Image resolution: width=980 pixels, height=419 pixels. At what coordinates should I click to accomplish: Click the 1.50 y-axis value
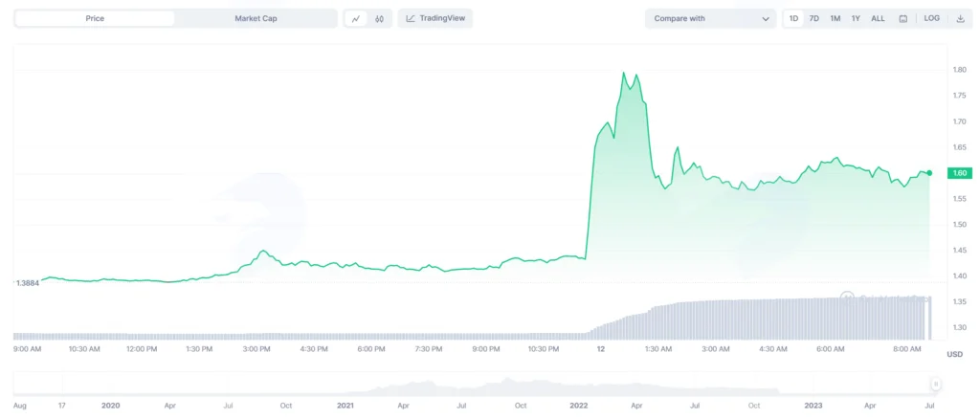tap(962, 225)
